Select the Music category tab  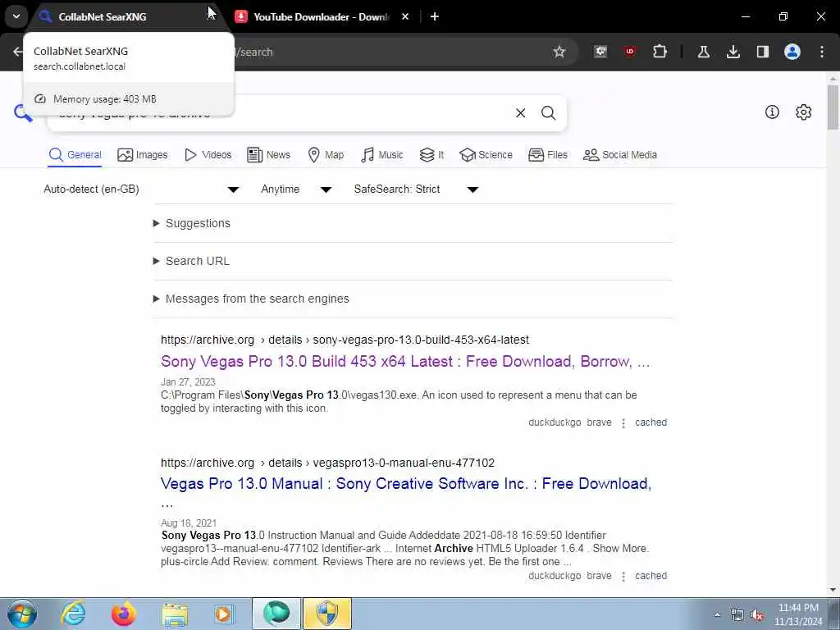[382, 155]
